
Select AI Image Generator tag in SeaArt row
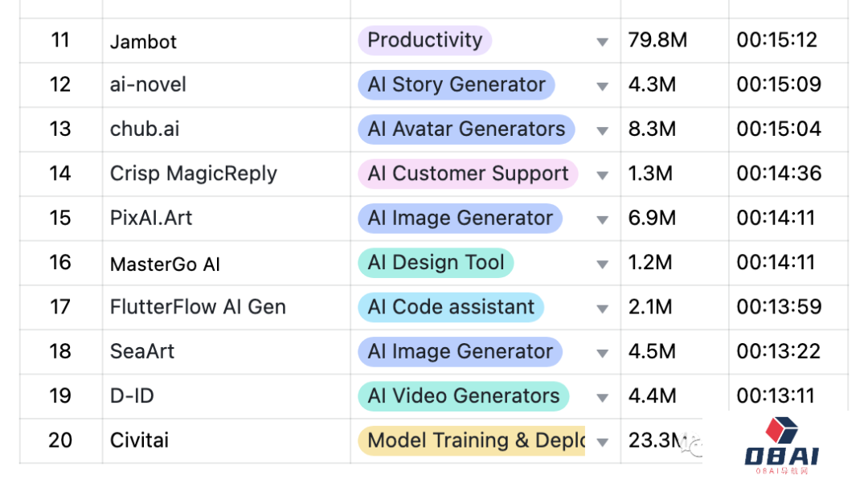coord(460,352)
